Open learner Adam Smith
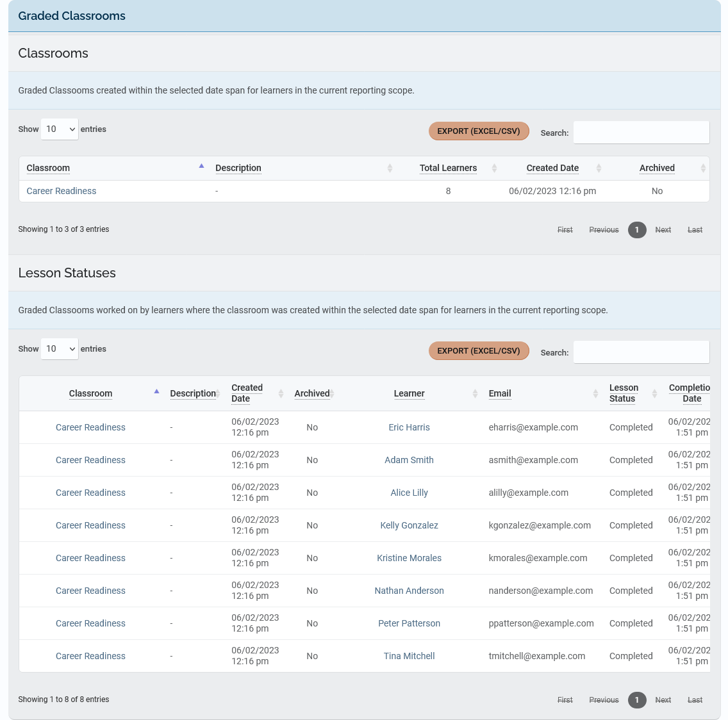Viewport: 728px width, 720px height. pyautogui.click(x=409, y=459)
